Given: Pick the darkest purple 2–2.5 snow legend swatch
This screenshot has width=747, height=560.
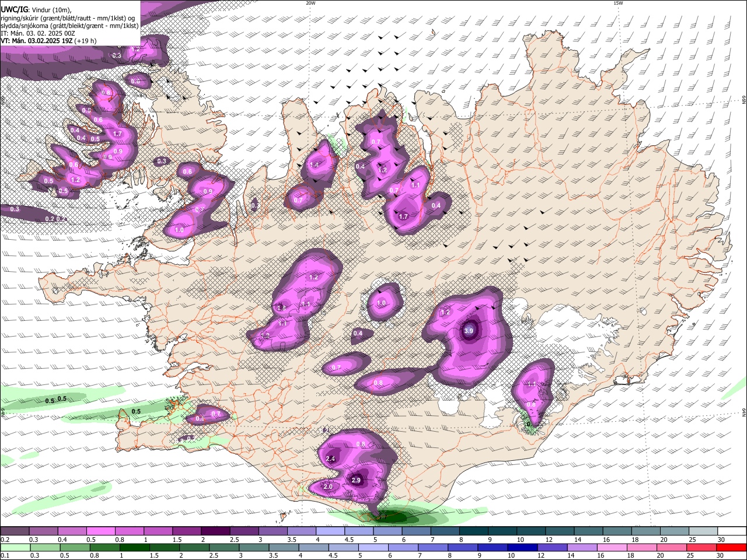Looking at the screenshot, I should click(215, 531).
